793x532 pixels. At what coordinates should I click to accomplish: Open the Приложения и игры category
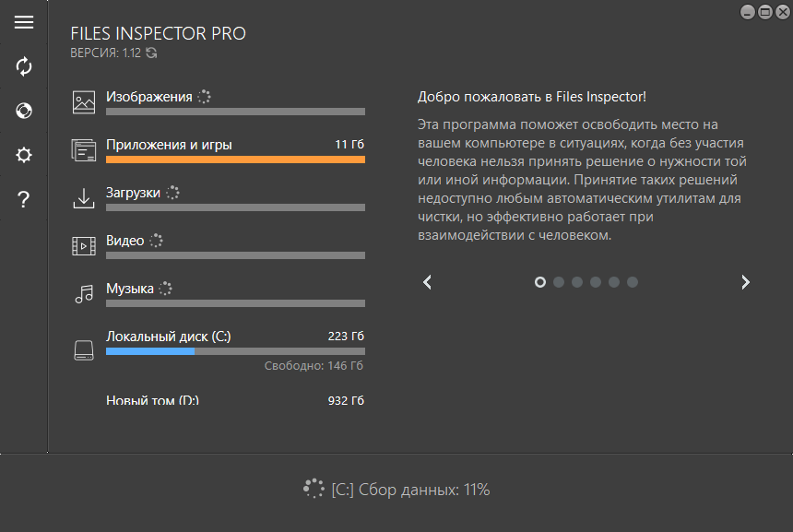click(x=169, y=145)
